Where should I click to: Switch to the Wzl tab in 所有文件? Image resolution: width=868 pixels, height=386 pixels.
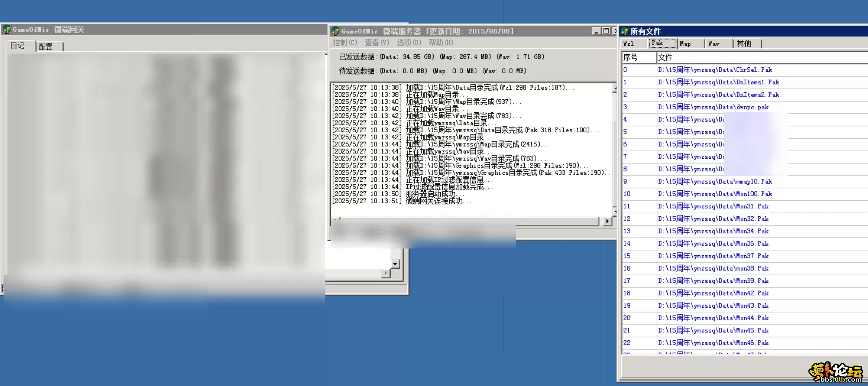[x=634, y=44]
